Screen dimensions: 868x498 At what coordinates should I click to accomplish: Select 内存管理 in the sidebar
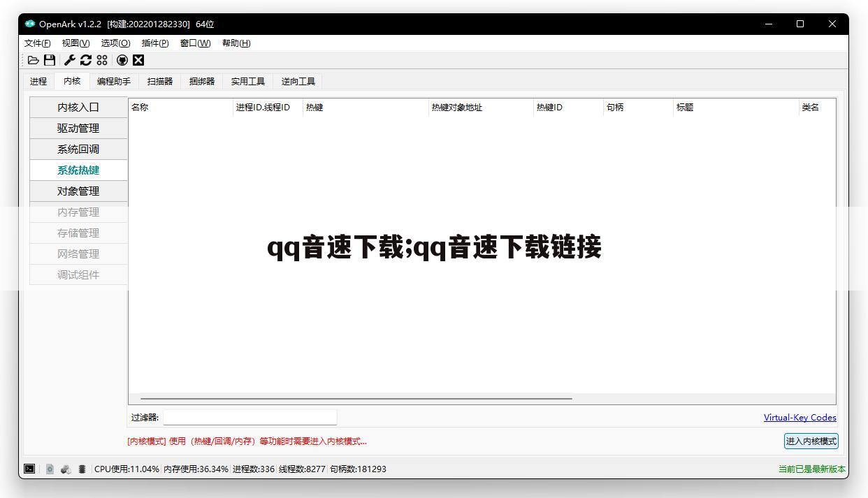point(78,212)
